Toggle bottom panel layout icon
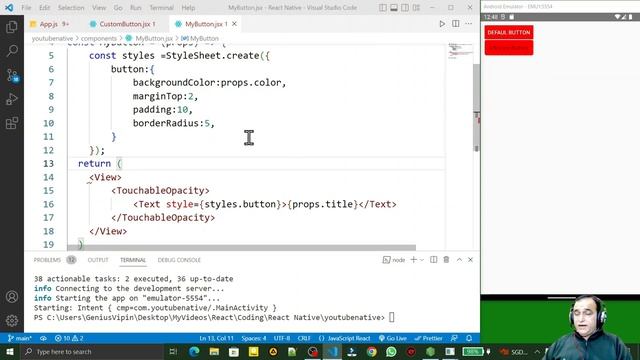Viewport: 640px width, 360px height. click(x=394, y=8)
